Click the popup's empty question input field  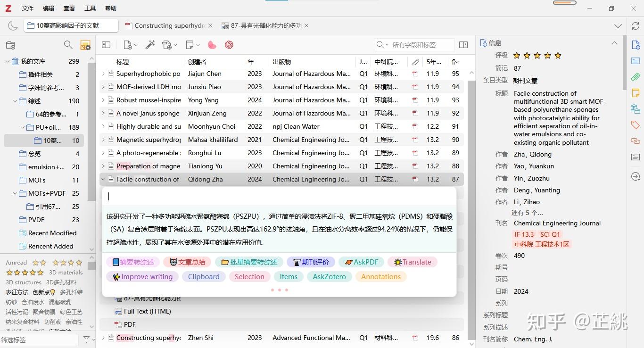point(279,197)
